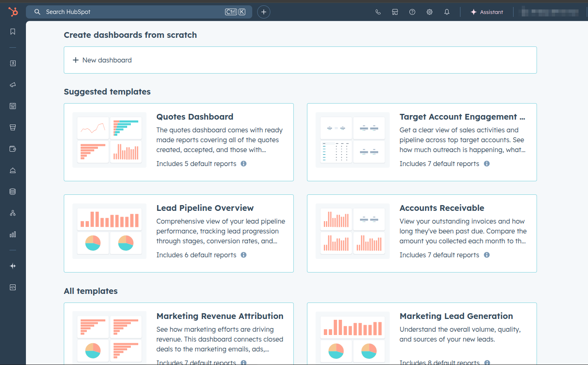
Task: Click info icon beside Quotes Dashboard reports
Action: coord(244,164)
